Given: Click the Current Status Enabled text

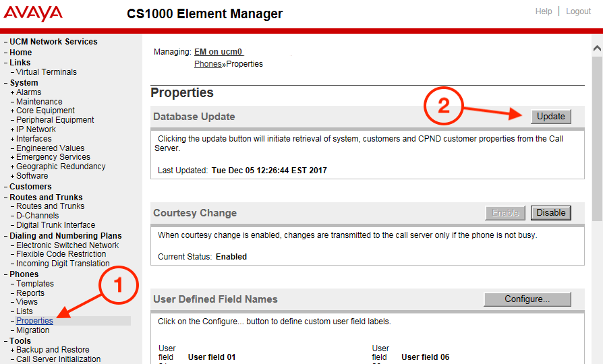Looking at the screenshot, I should (x=231, y=257).
